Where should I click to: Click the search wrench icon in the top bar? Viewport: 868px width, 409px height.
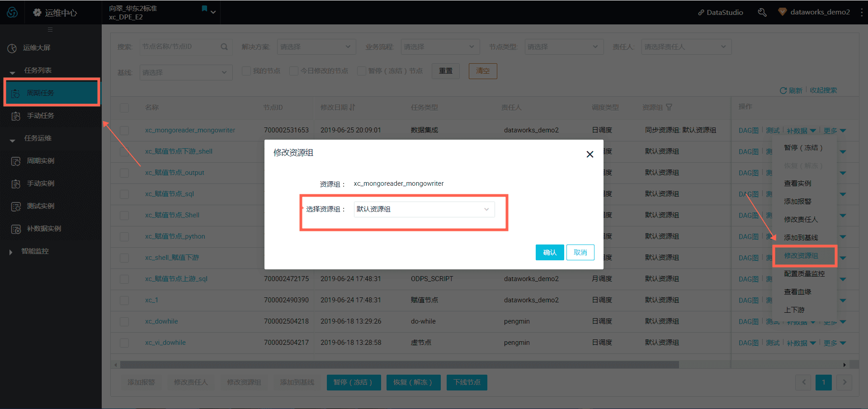(x=762, y=12)
